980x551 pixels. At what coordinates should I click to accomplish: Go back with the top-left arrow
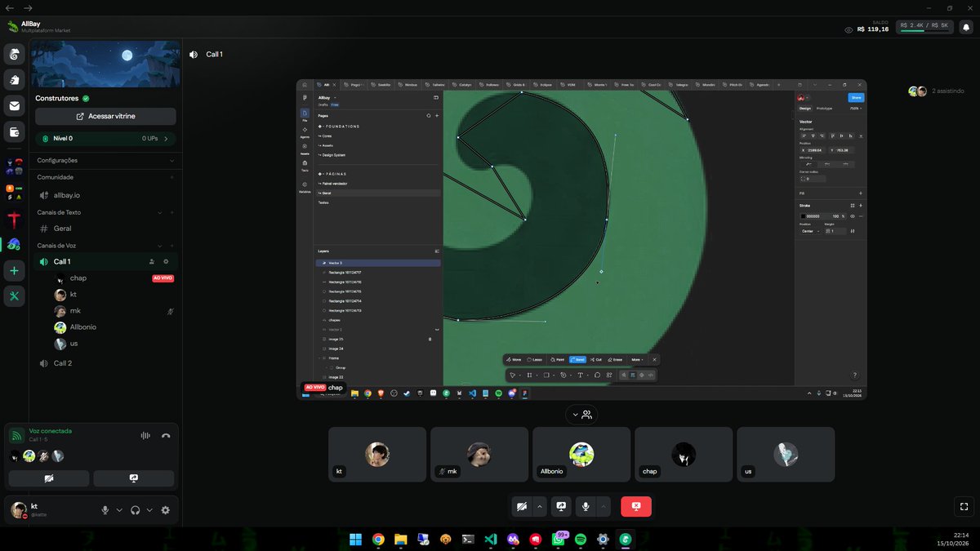[10, 7]
